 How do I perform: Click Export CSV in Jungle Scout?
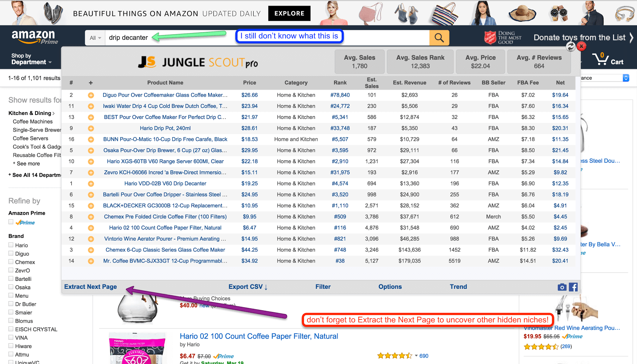click(x=248, y=287)
